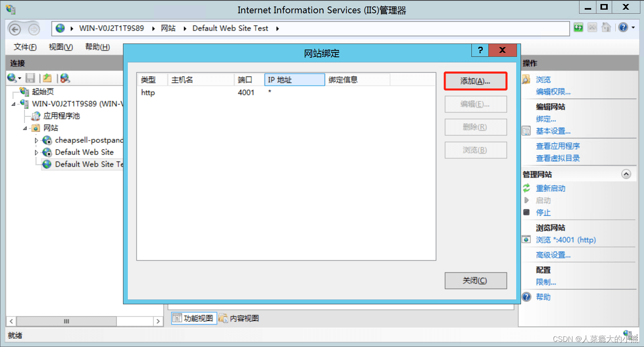Open the 文件(F) menu

[x=25, y=47]
